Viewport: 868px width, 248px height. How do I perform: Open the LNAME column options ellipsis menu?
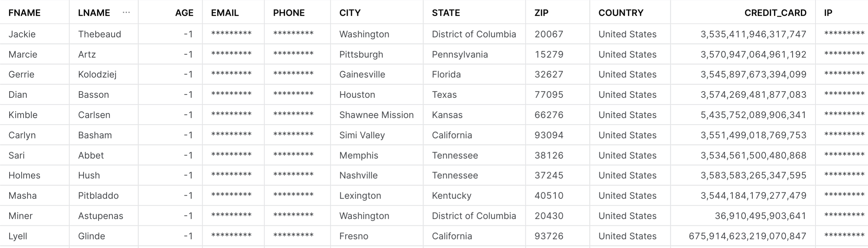126,12
